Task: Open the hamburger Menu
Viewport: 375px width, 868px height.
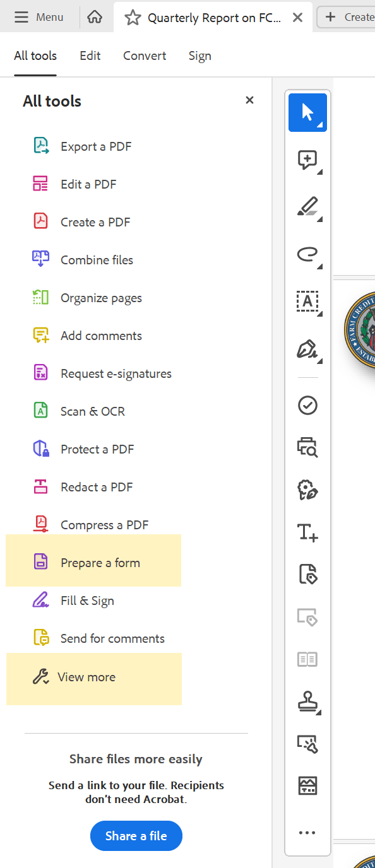Action: (38, 17)
